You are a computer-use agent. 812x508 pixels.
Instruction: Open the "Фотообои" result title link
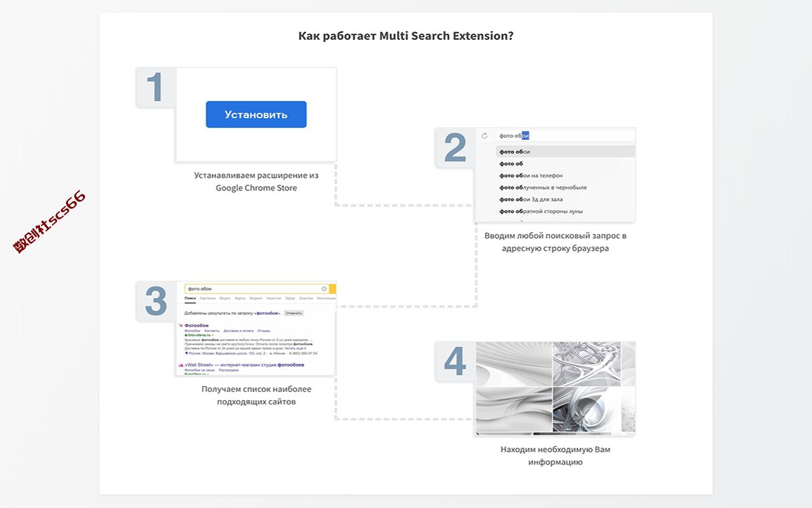point(197,325)
